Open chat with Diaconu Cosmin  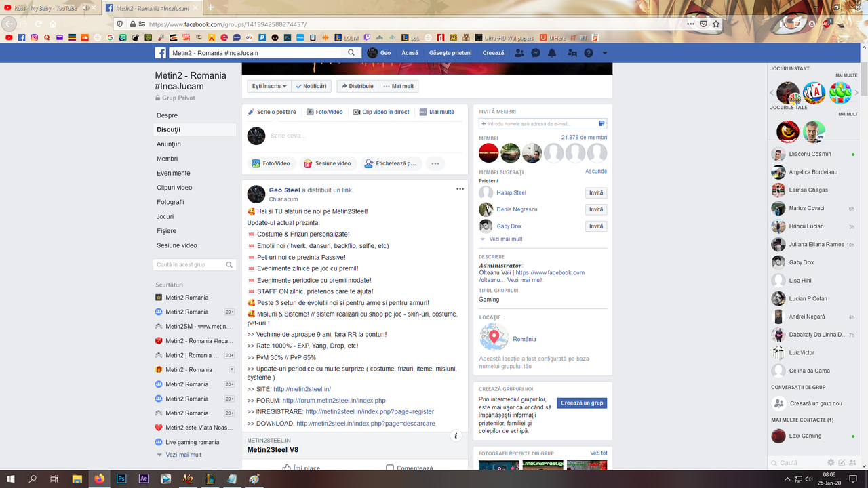pyautogui.click(x=814, y=154)
